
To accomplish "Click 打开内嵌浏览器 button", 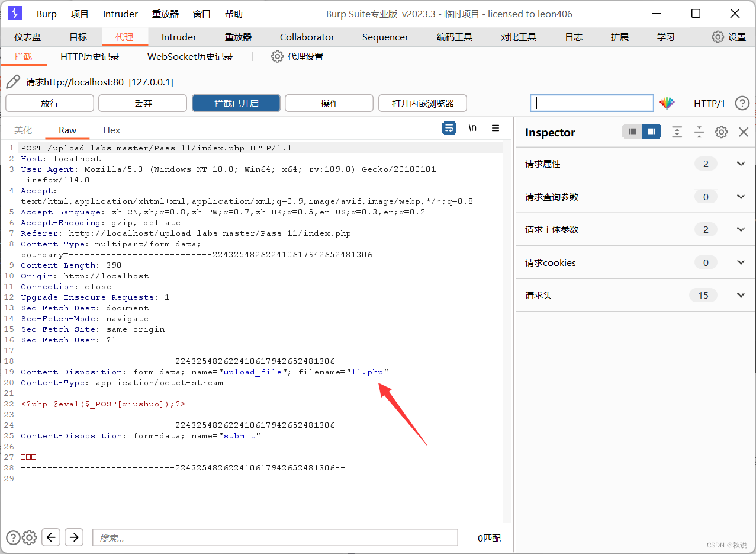I will (x=423, y=103).
